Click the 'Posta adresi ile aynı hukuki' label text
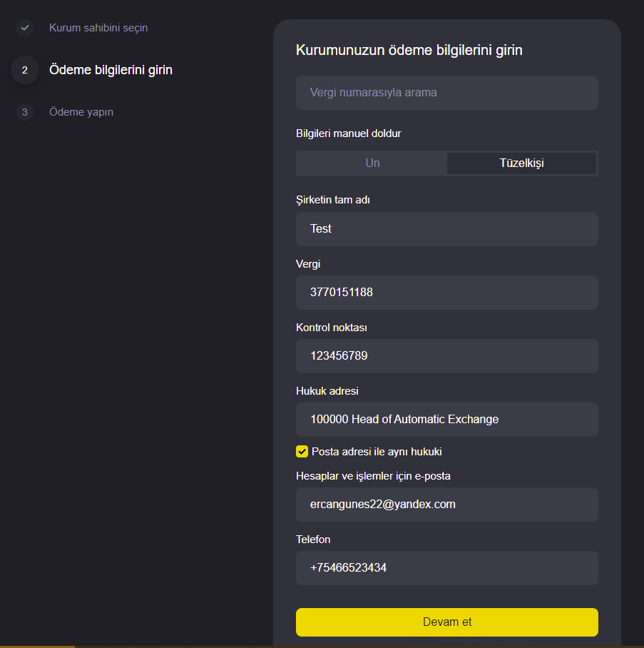 pyautogui.click(x=377, y=452)
